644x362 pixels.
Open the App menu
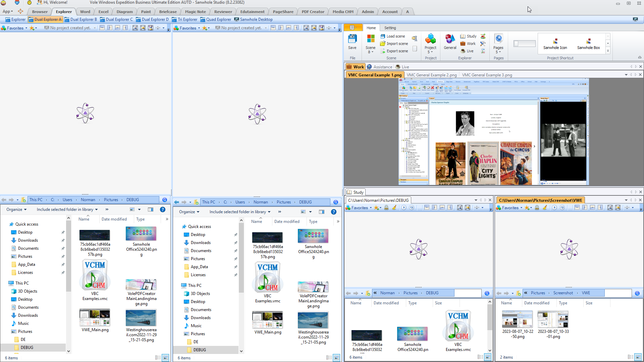(x=8, y=12)
